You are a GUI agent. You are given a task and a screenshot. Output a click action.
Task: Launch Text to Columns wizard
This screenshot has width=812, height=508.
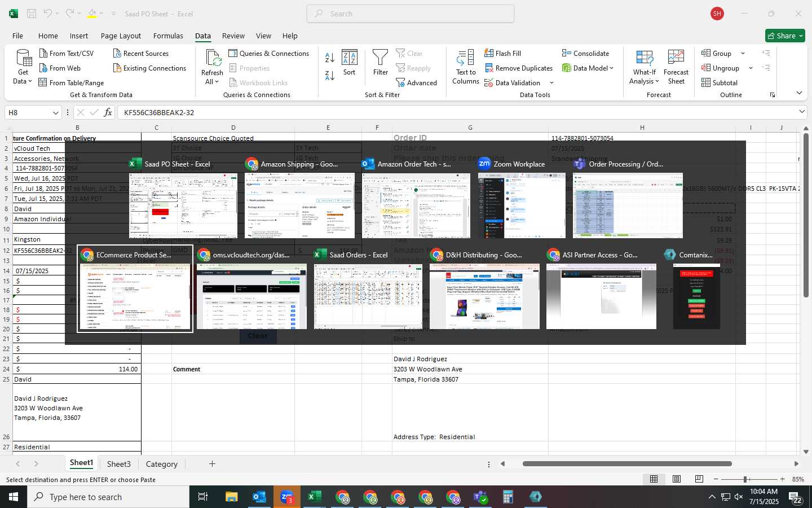[x=466, y=67]
